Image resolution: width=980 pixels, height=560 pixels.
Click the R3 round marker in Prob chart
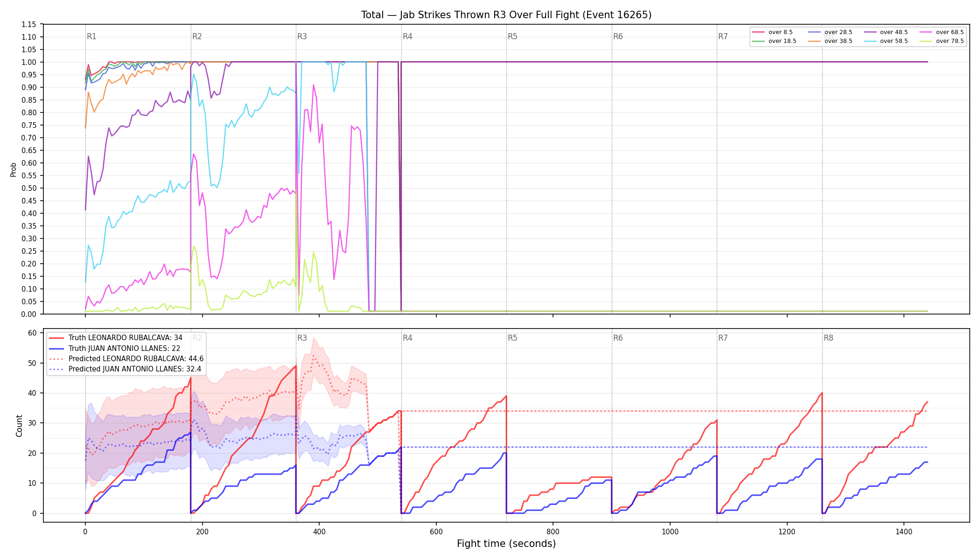click(302, 36)
